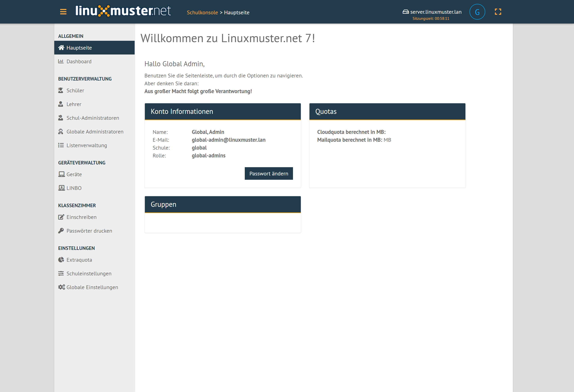Click Cloudquota berechnet in MB text
Screen dimensions: 574x392
coord(351,132)
